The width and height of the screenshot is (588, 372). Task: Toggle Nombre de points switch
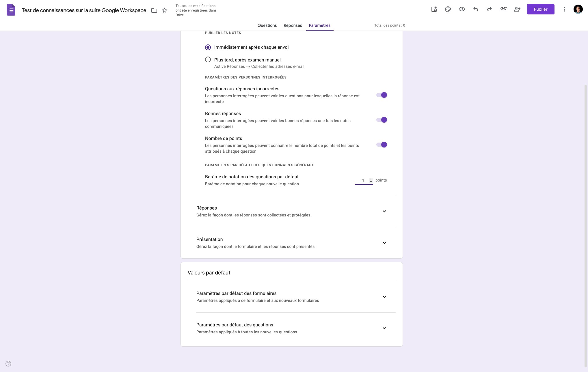click(x=382, y=145)
